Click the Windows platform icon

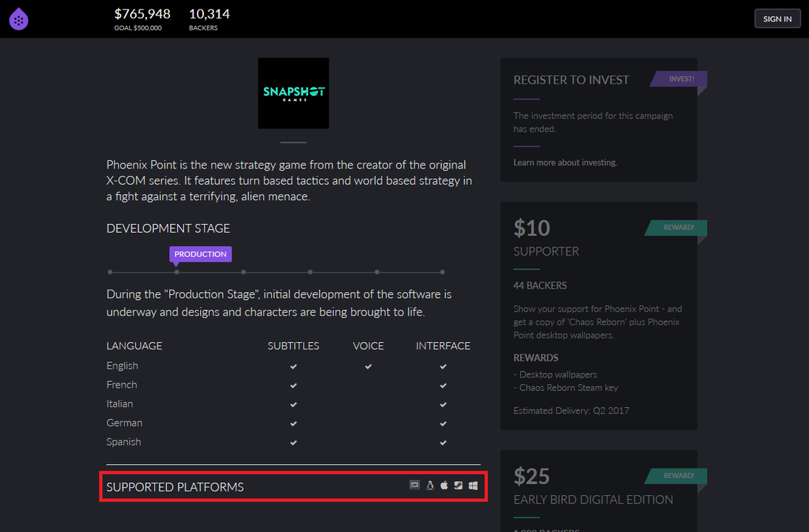473,485
